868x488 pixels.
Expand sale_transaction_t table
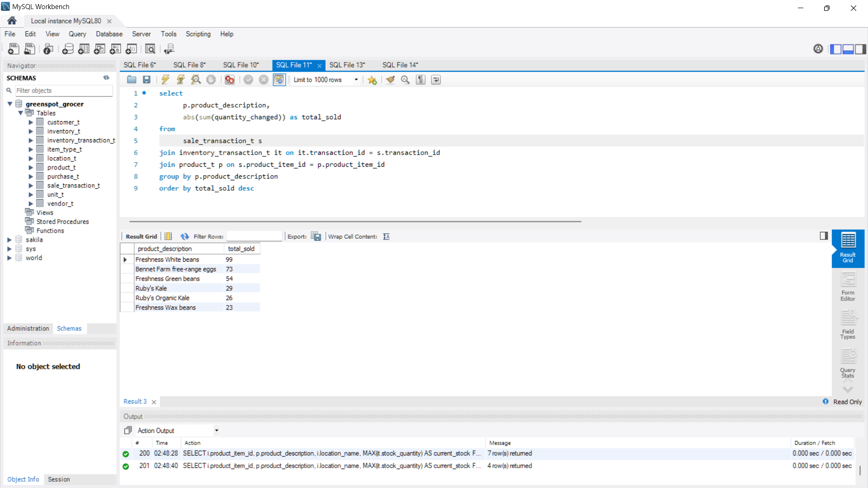point(31,186)
